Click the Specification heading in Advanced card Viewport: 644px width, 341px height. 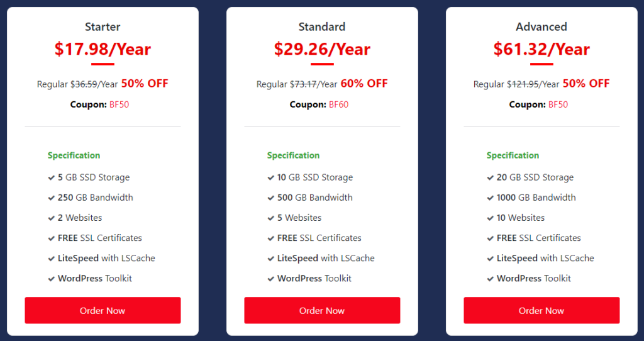point(513,155)
